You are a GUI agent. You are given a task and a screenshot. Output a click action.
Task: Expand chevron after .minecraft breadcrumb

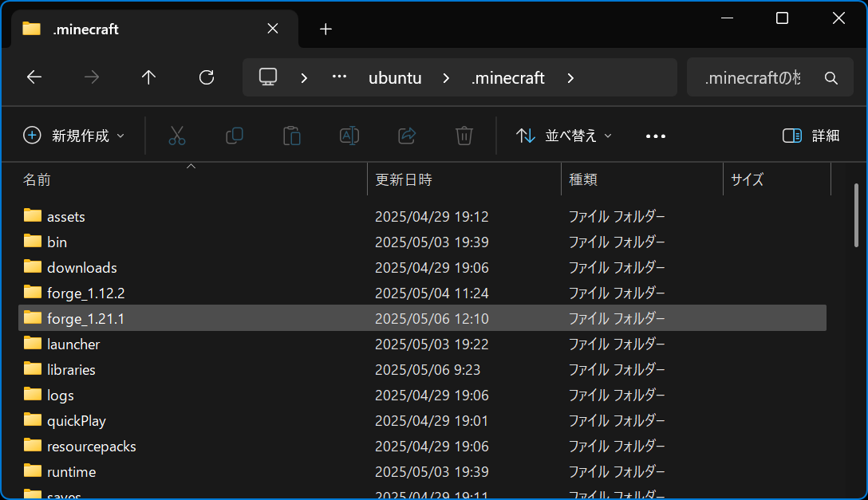(x=570, y=78)
